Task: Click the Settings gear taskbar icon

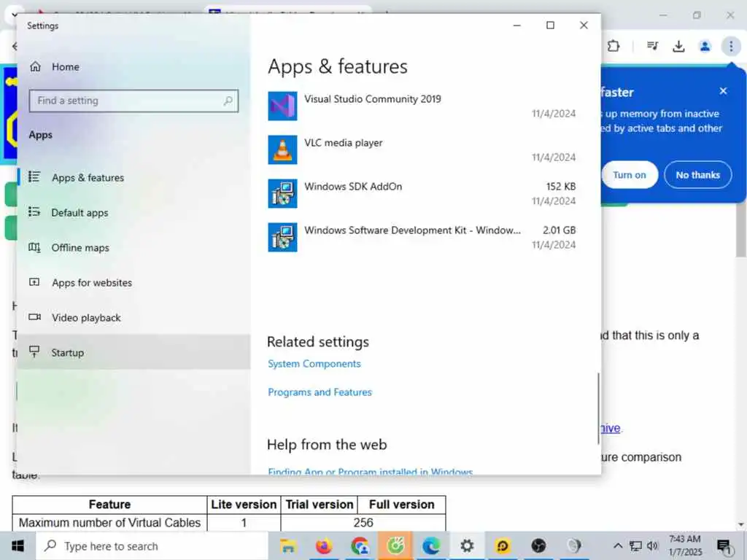Action: click(467, 545)
